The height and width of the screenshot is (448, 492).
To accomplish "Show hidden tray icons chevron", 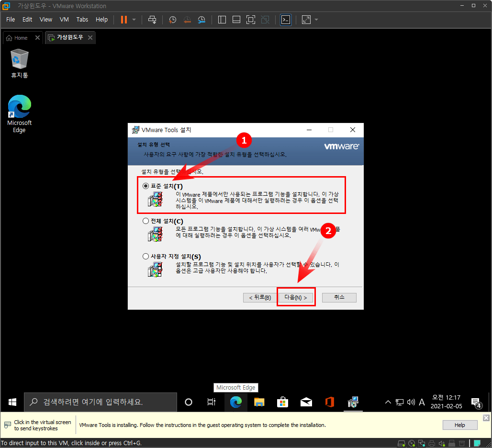I will [x=388, y=402].
